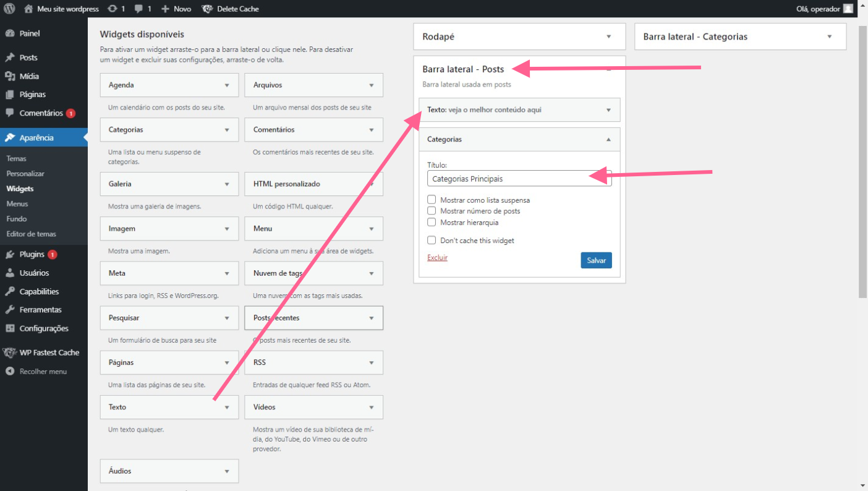
Task: Click the WordPress logo icon
Action: (x=10, y=9)
